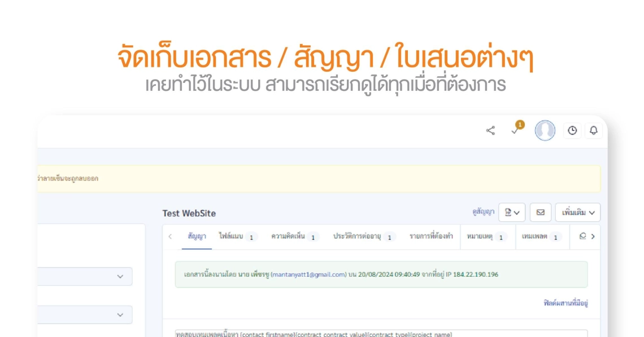The height and width of the screenshot is (337, 644).
Task: Open the ความคิดเห็น tab
Action: tap(294, 237)
